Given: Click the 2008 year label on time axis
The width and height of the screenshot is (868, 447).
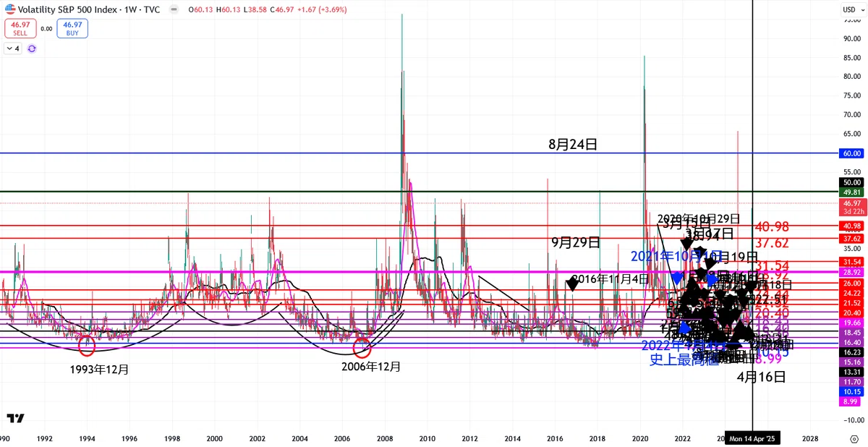Looking at the screenshot, I should click(x=384, y=438).
